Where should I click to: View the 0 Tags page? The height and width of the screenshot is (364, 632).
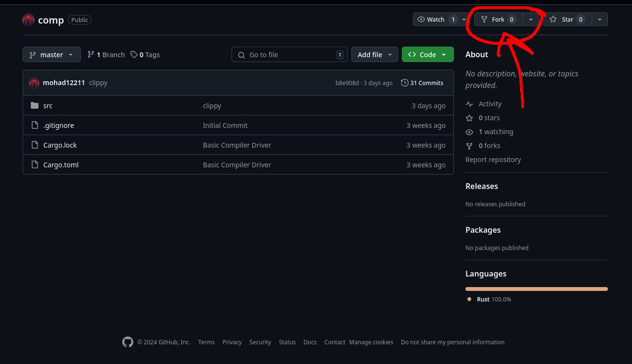pos(145,55)
